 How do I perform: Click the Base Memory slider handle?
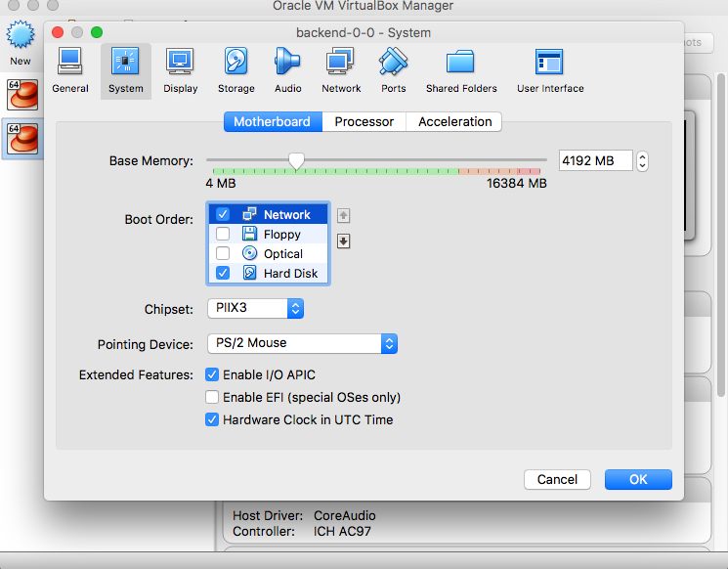[296, 160]
